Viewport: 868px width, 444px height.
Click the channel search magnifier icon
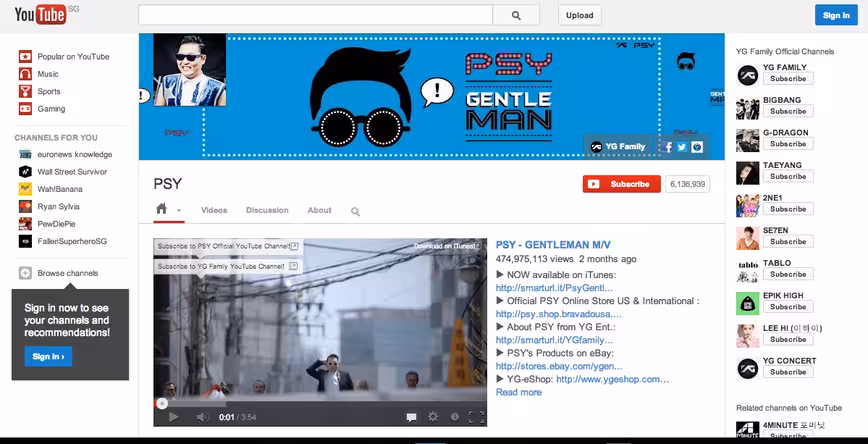(355, 211)
